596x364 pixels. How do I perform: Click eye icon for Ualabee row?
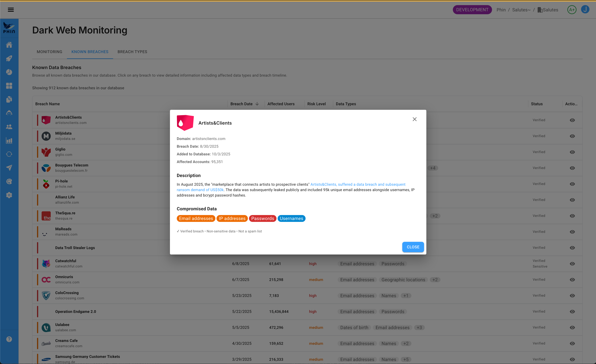pos(572,328)
